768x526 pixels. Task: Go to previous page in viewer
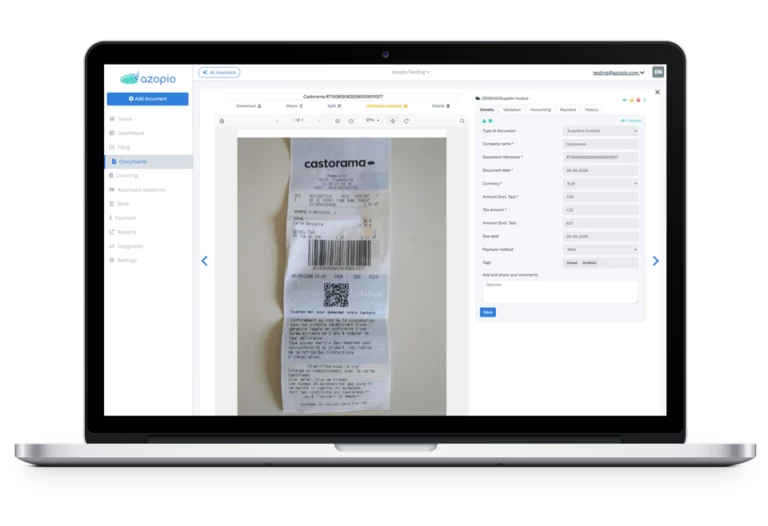(278, 120)
